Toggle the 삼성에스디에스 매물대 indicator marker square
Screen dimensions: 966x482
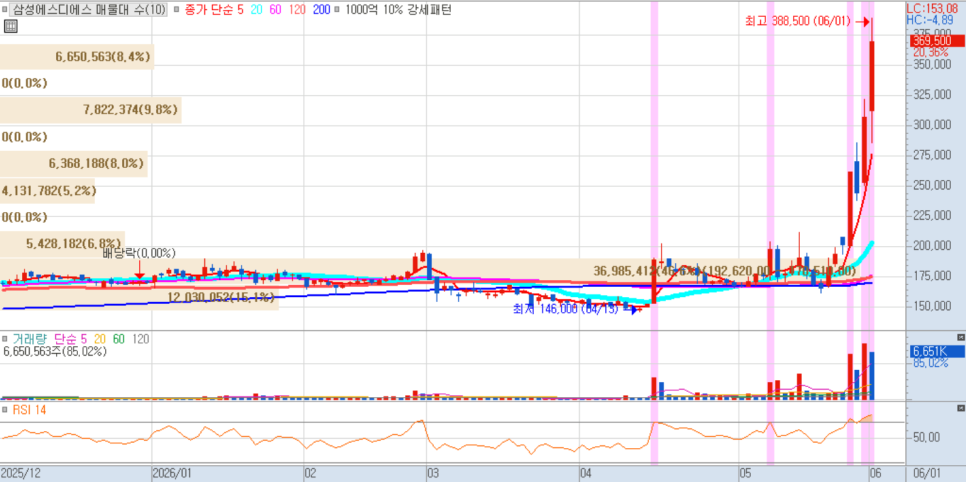(5, 9)
